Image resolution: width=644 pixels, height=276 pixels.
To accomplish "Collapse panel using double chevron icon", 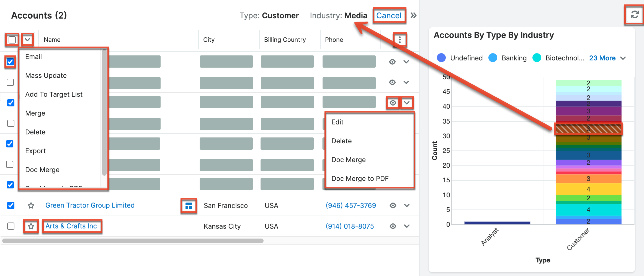I will 413,16.
